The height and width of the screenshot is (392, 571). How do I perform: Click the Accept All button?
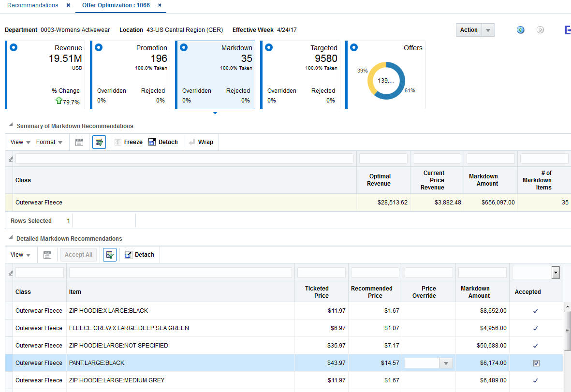pyautogui.click(x=78, y=255)
